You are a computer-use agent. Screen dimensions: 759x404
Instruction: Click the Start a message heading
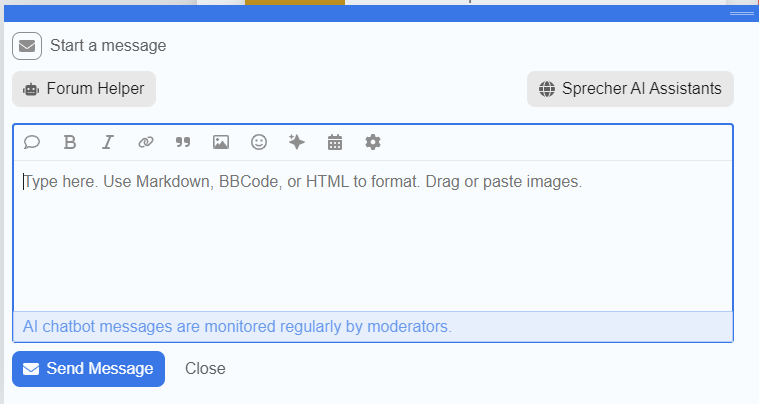click(x=108, y=46)
